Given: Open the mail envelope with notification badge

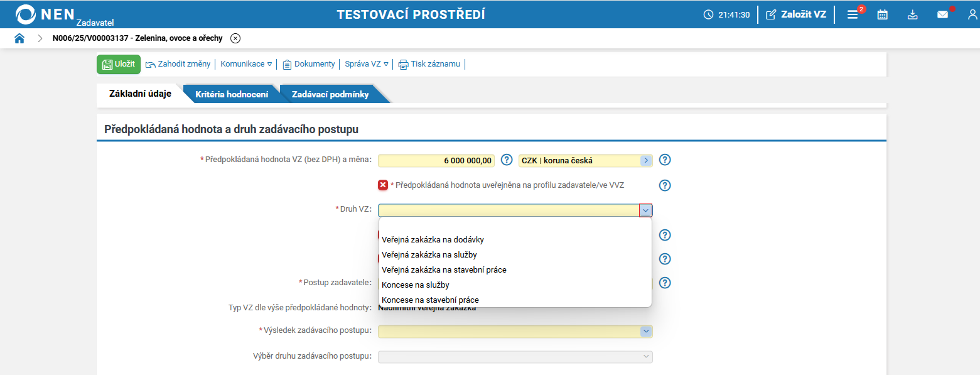Looking at the screenshot, I should pos(942,14).
